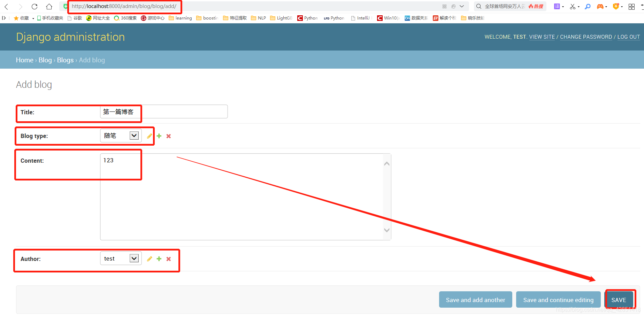The height and width of the screenshot is (316, 644).
Task: Edit selected Blog type with pencil icon
Action: point(149,136)
